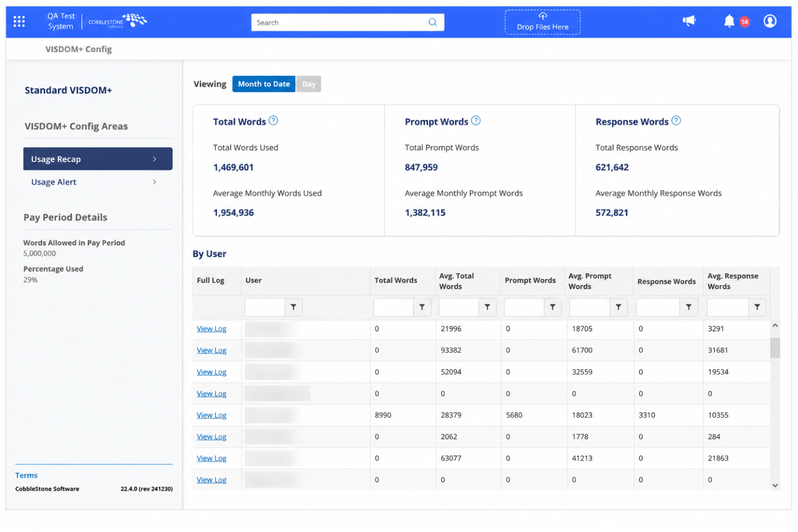This screenshot has width=798, height=532.
Task: Click the Response Words filter input
Action: (x=658, y=307)
